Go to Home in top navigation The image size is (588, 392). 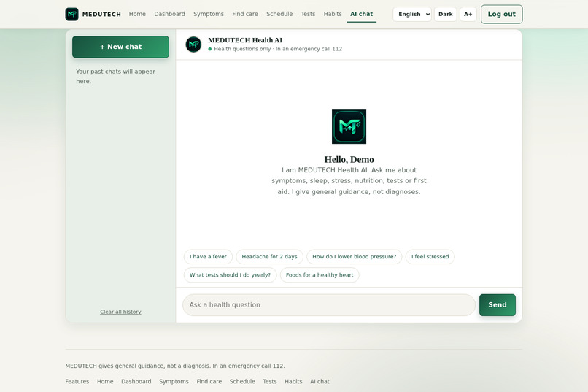pos(137,14)
